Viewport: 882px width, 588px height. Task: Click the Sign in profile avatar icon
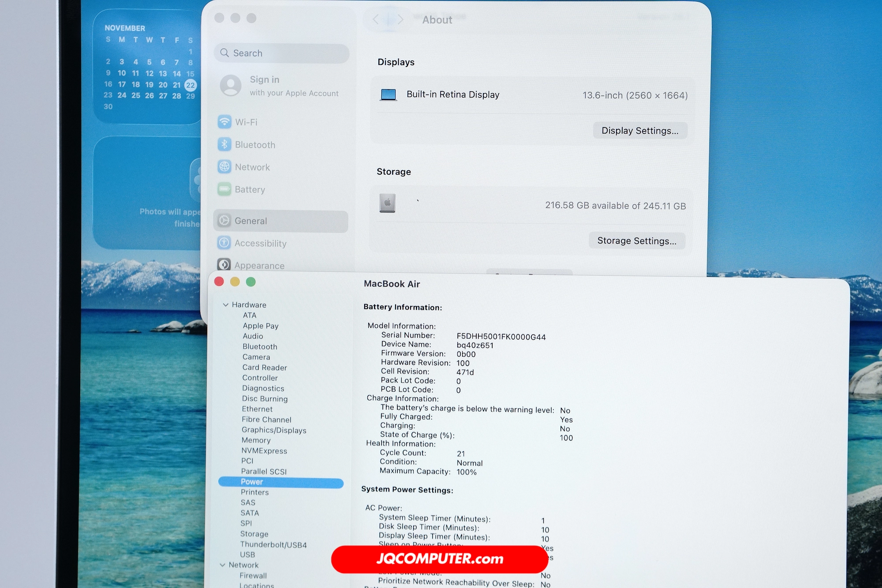point(230,86)
